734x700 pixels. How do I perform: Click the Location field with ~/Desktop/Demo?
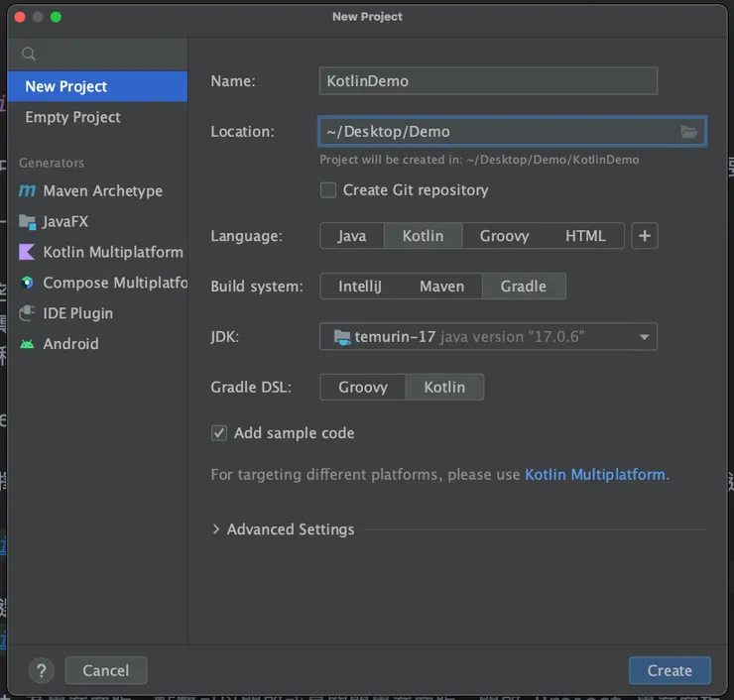512,132
